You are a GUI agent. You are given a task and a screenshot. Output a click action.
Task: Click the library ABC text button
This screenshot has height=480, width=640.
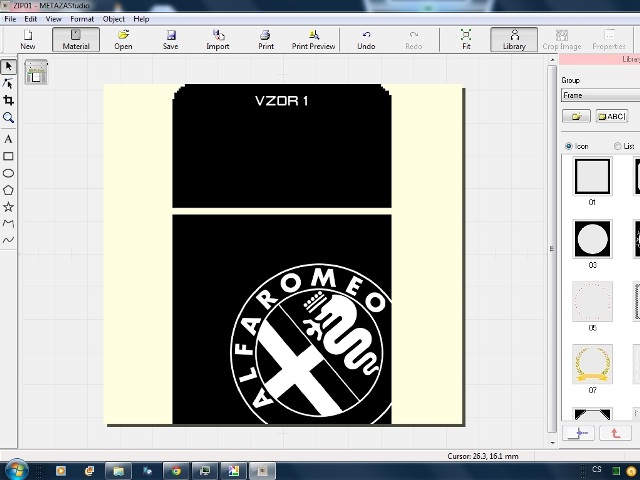(611, 116)
